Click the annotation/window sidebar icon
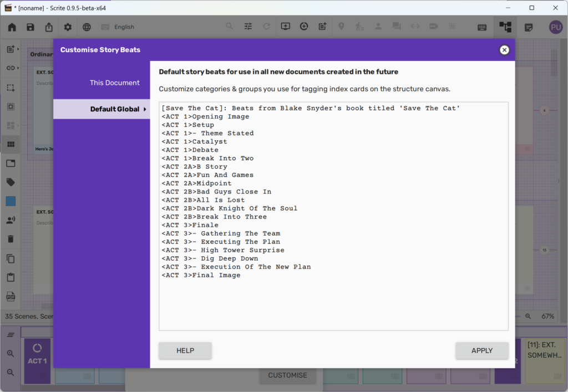The width and height of the screenshot is (568, 392). click(x=11, y=163)
